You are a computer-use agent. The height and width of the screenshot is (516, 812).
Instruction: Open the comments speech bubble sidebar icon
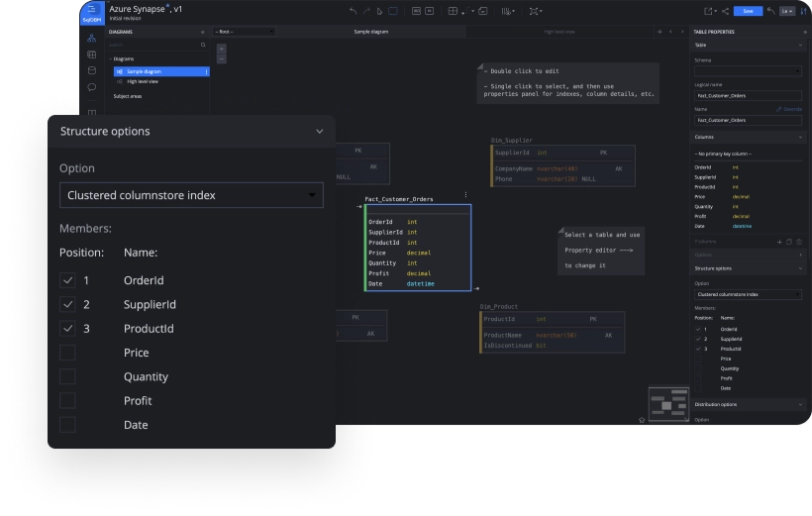coord(92,87)
